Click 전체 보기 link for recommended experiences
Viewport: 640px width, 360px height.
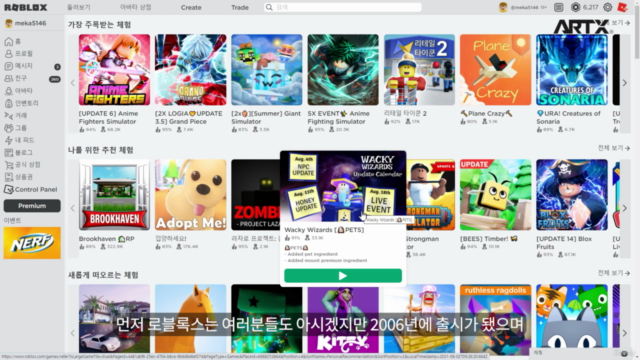[x=613, y=148]
